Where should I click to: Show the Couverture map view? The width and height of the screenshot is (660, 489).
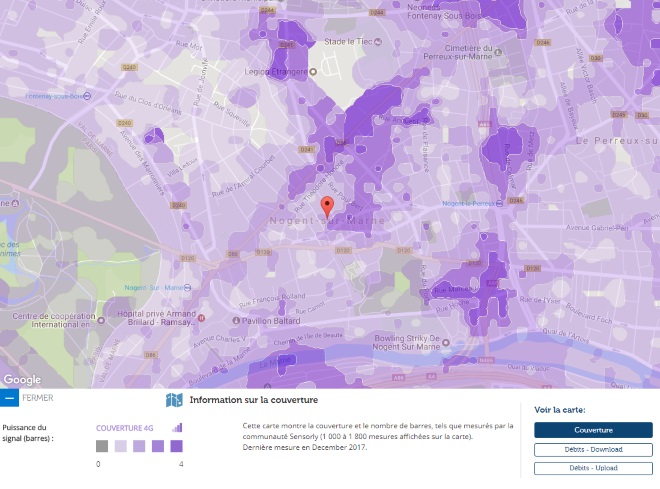[x=593, y=430]
